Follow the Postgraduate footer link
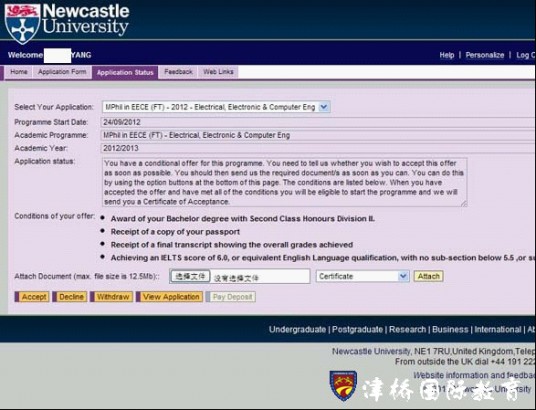 click(357, 330)
